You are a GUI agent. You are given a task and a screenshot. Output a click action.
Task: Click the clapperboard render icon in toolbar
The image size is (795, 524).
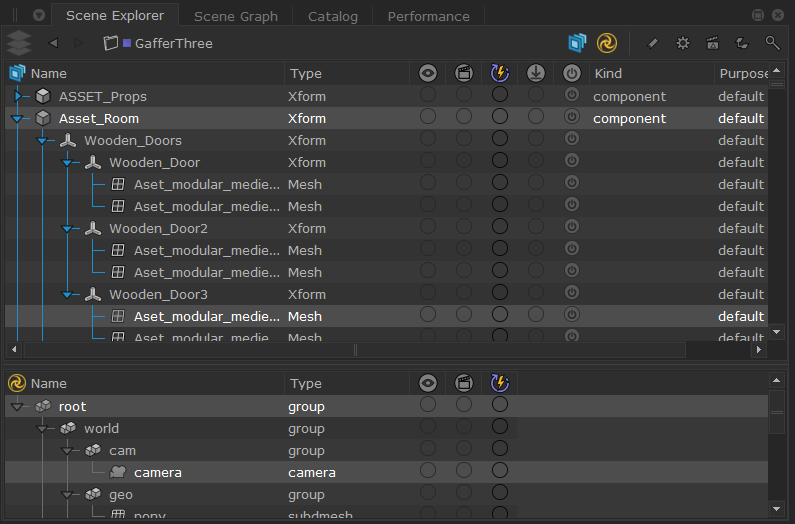point(713,43)
